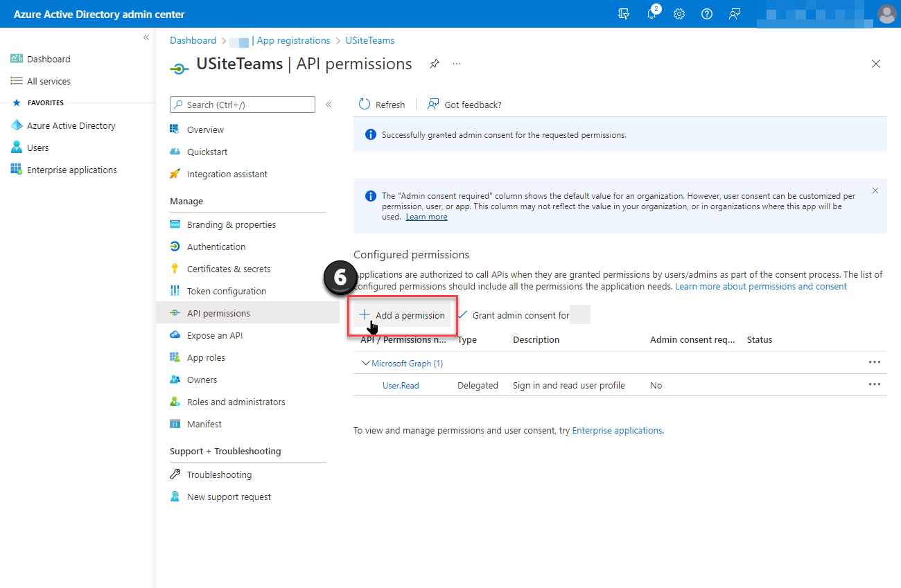The width and height of the screenshot is (901, 588).
Task: Click 'Sign in and read user profile' text
Action: click(569, 385)
